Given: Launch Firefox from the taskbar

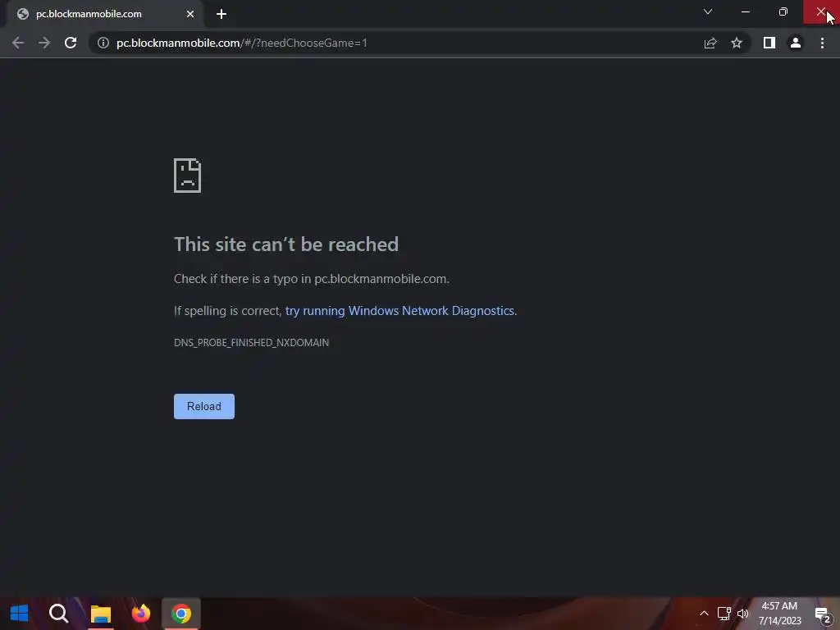Looking at the screenshot, I should coord(141,614).
